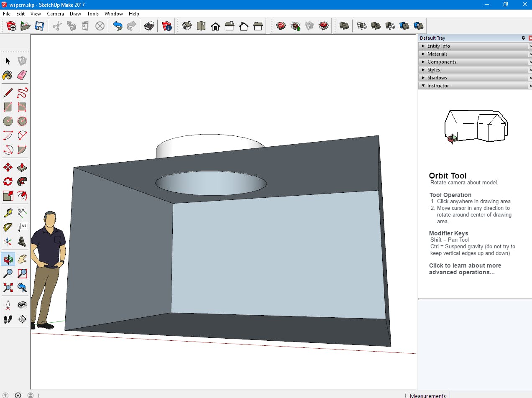Screen dimensions: 532x398
Task: Open the Window menu
Action: tap(113, 14)
